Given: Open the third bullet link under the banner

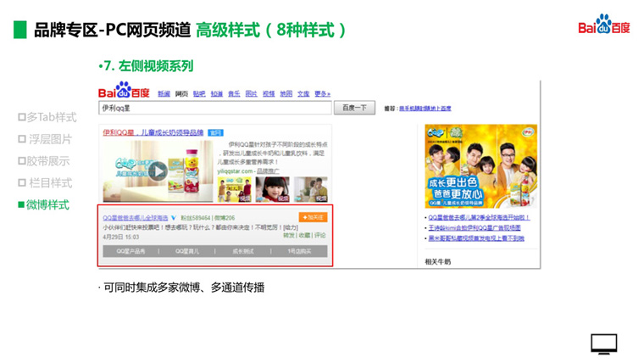Looking at the screenshot, I should (476, 238).
